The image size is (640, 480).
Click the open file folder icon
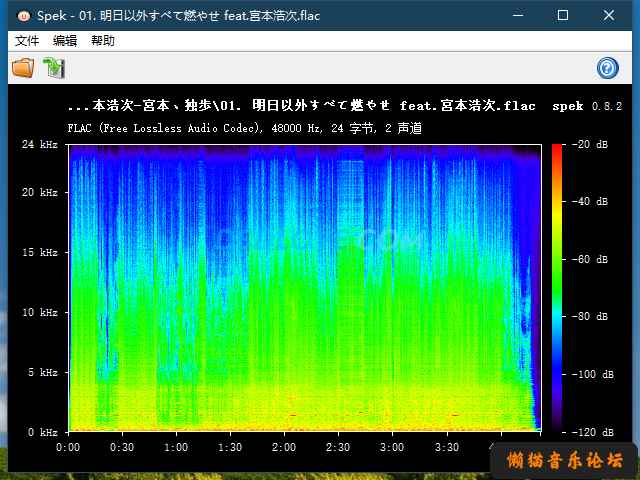(23, 68)
